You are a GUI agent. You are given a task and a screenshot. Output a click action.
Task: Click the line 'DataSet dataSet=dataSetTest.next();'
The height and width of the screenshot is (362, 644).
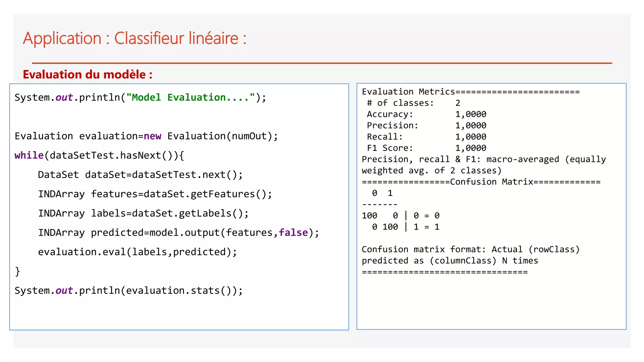pos(140,175)
